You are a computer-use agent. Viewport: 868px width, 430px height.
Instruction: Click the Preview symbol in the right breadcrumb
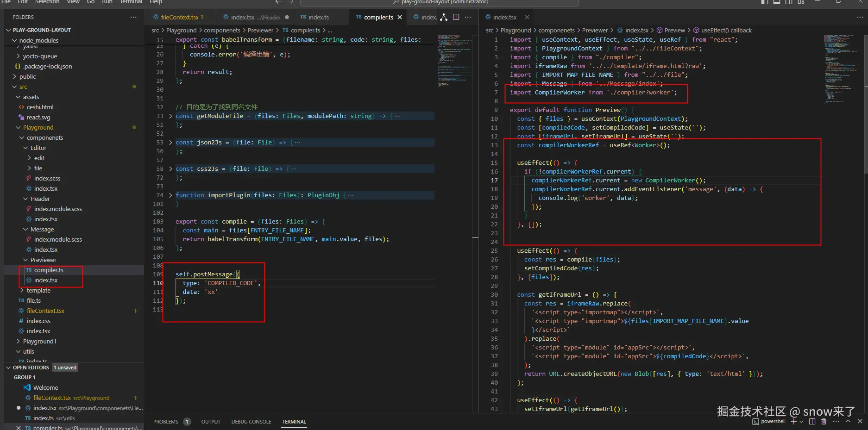674,30
